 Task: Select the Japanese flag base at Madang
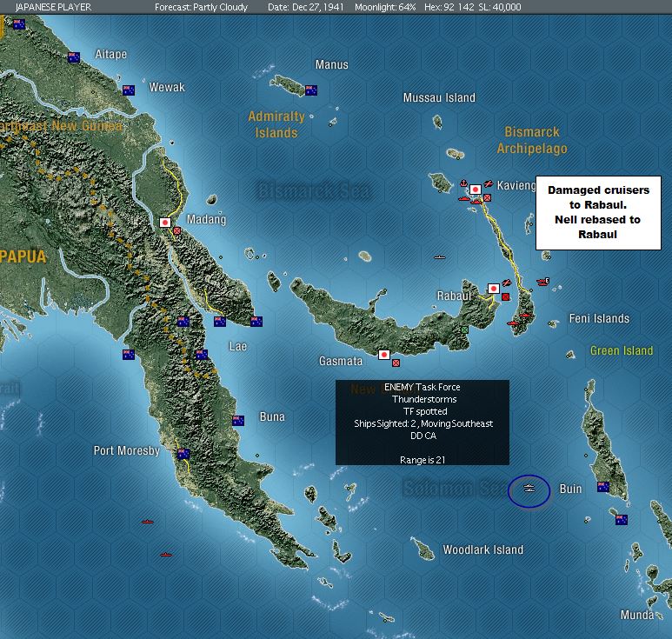pos(165,223)
